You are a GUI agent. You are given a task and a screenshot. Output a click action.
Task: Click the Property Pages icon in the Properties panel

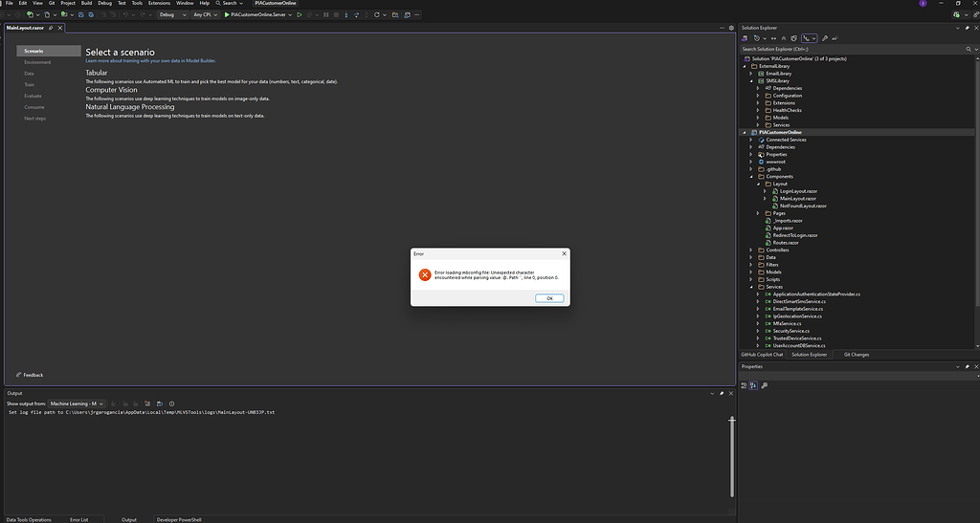765,385
